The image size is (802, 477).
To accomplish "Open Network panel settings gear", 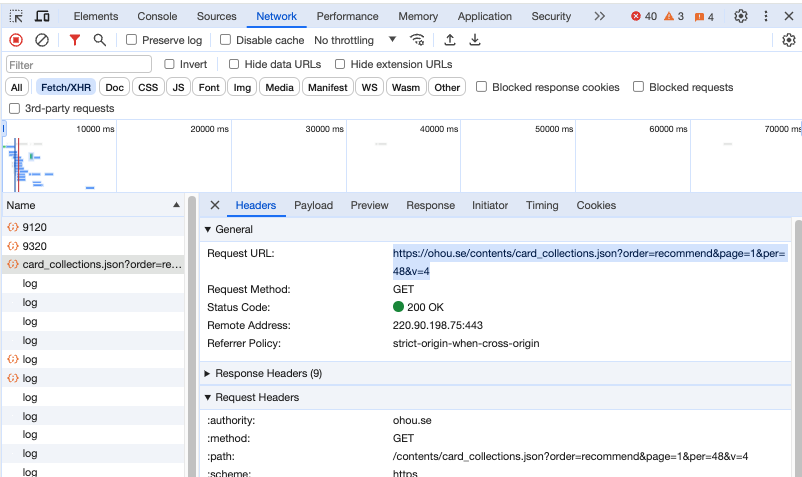I will click(x=789, y=40).
